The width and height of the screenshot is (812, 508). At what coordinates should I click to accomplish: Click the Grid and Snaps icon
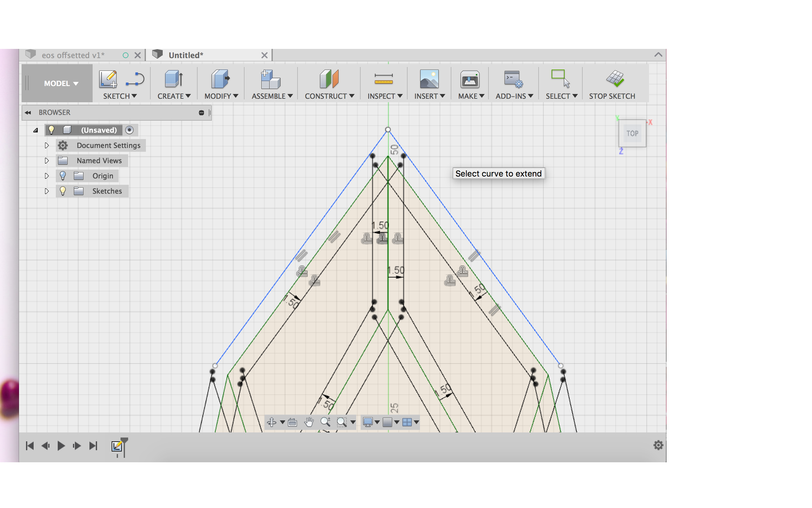pos(387,422)
